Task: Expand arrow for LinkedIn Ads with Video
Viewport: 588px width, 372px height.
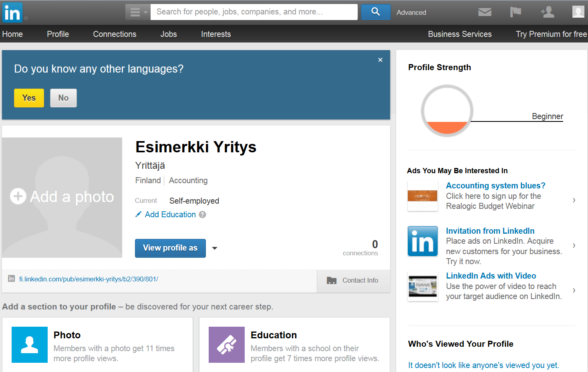Action: pos(574,290)
